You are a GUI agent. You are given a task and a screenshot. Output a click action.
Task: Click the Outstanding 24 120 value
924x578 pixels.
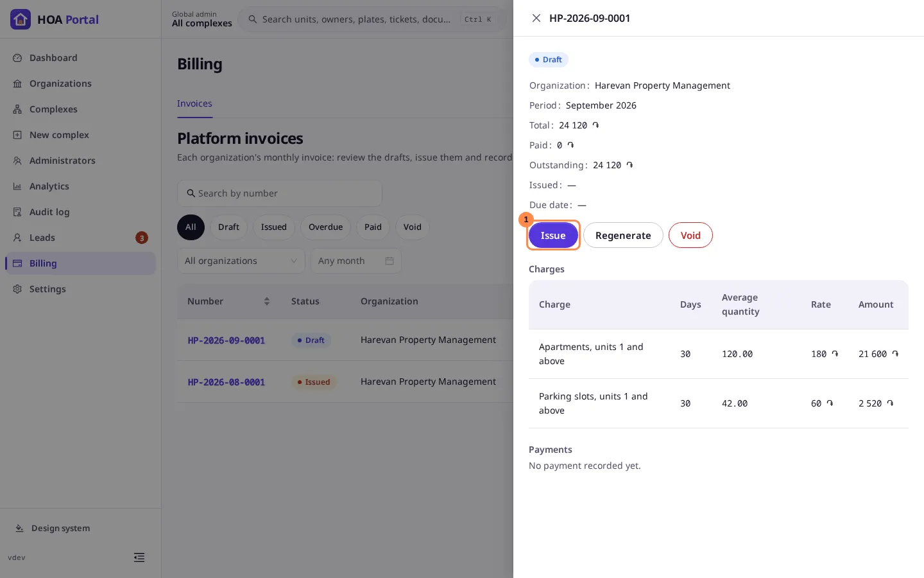coord(613,165)
